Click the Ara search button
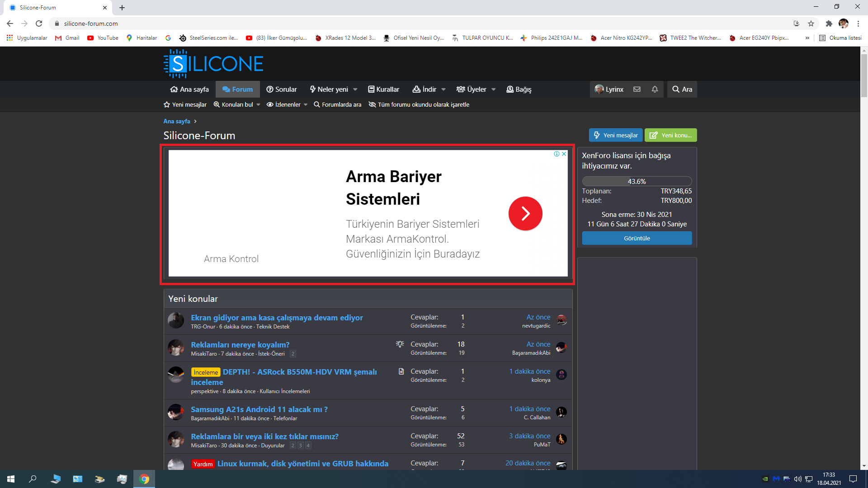This screenshot has width=868, height=488. coord(682,89)
